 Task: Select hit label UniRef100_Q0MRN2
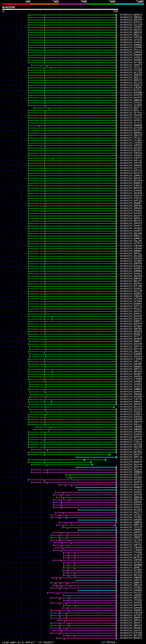coord(131,45)
